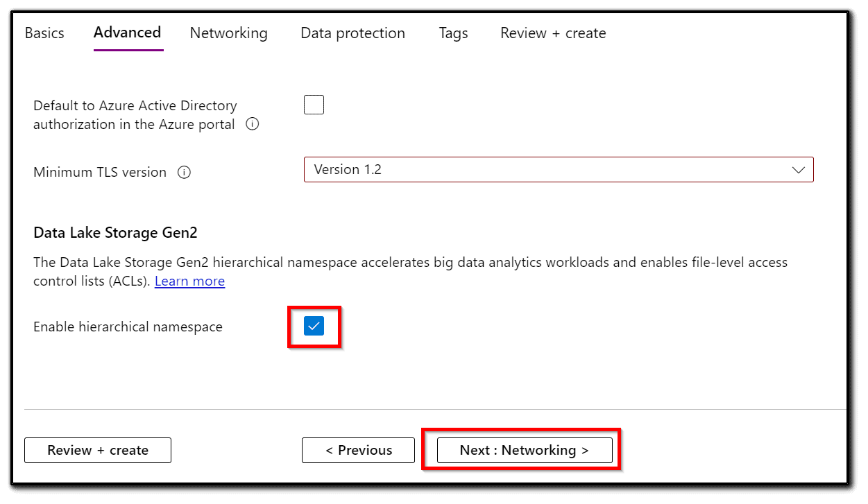868x504 pixels.
Task: Click the info icon next to Minimum TLS version
Action: pyautogui.click(x=184, y=173)
